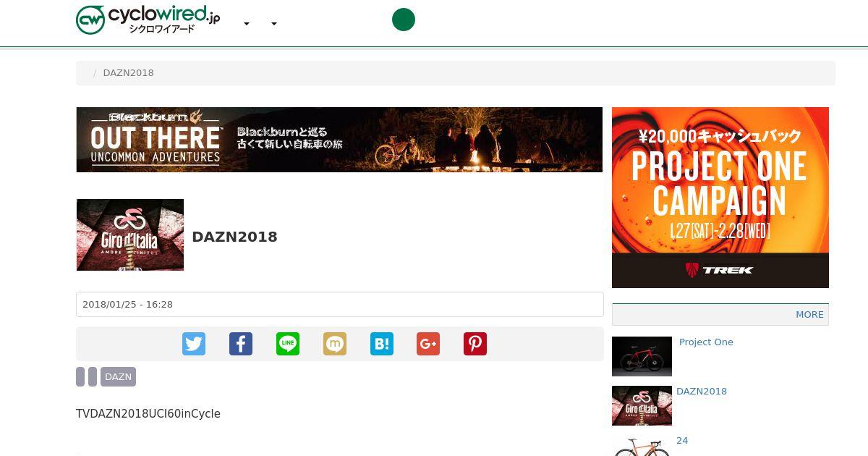Viewport: 868px width, 456px height.
Task: Open the cyclowired.jp home logo
Action: pyautogui.click(x=148, y=20)
